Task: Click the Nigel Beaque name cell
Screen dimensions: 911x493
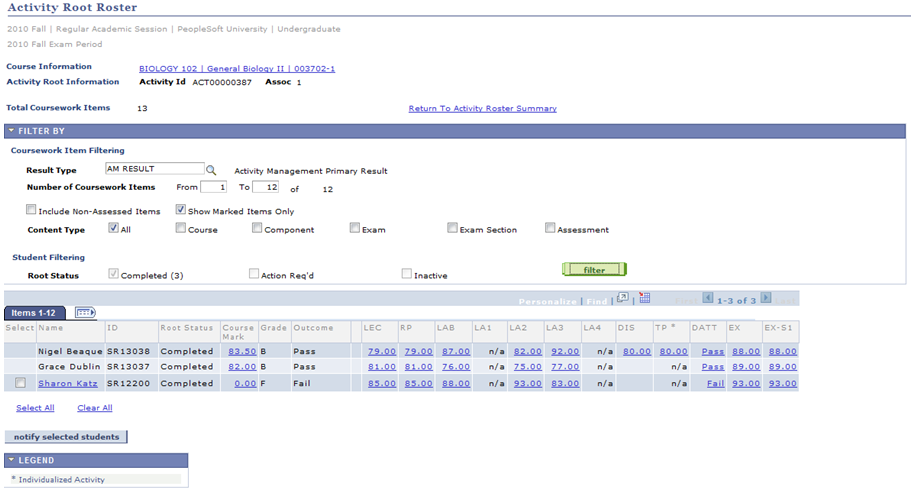Action: point(70,351)
